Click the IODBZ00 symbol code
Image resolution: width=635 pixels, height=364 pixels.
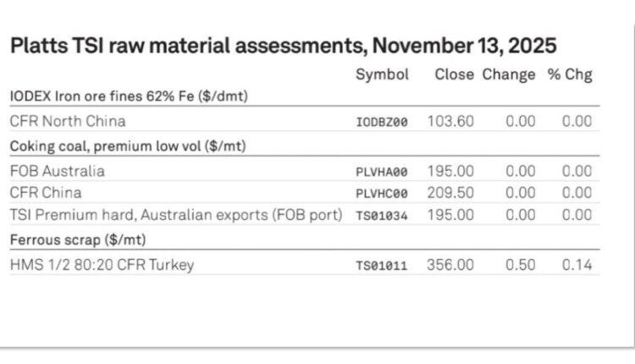coord(382,122)
